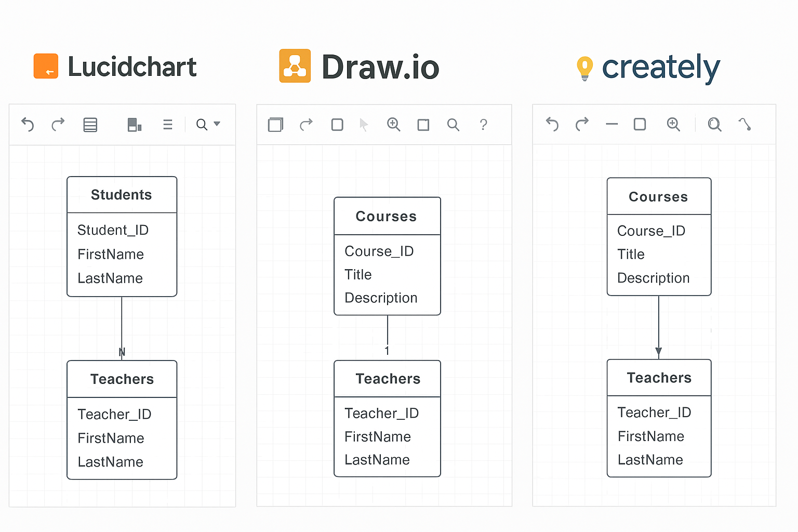Select the Courses entity header in Creately
The height and width of the screenshot is (532, 798).
(x=659, y=197)
